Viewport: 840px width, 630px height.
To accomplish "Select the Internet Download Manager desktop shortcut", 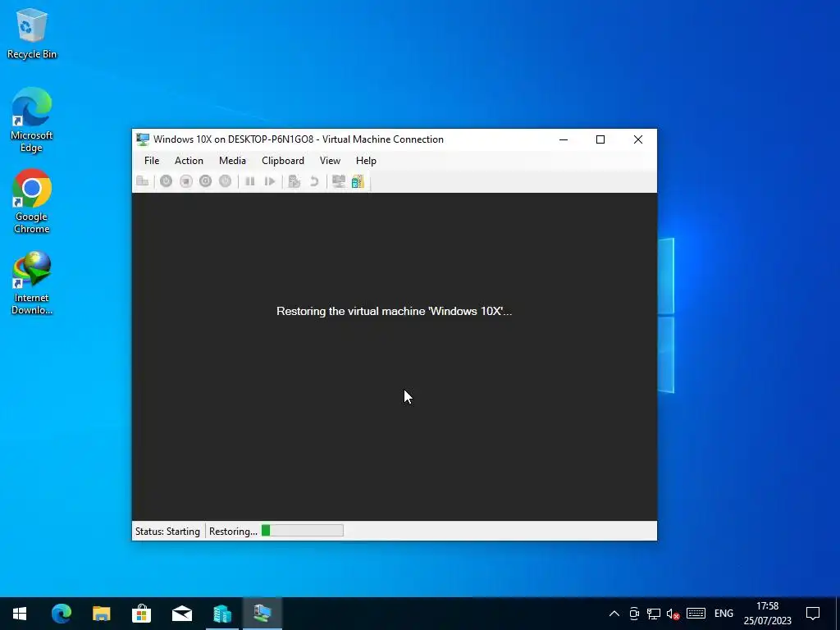I will [32, 283].
